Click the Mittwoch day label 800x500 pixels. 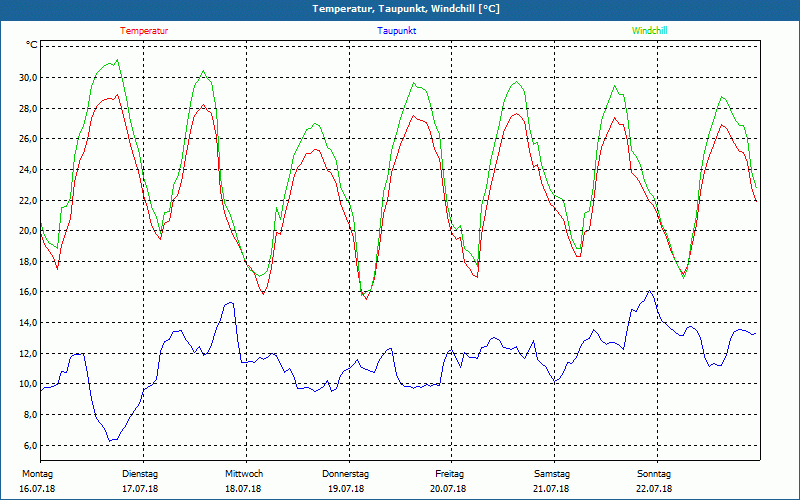coord(244,474)
